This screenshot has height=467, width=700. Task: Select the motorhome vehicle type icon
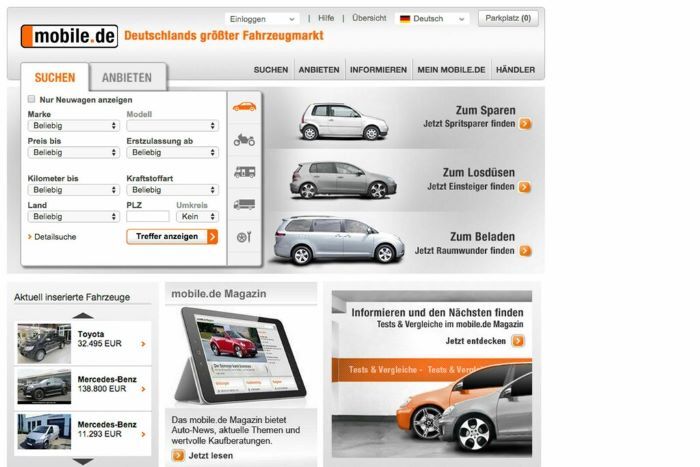coord(245,172)
